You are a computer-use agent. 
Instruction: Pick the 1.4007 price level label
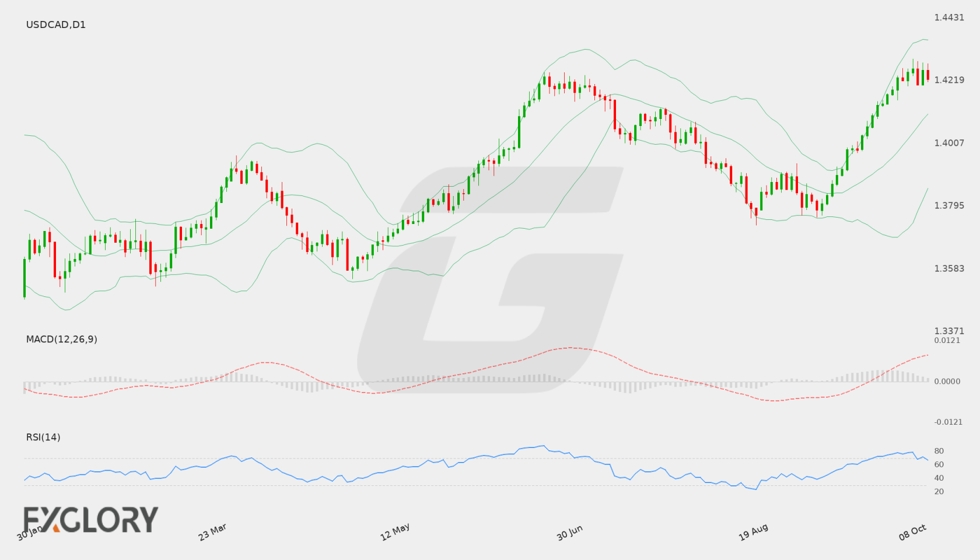[949, 143]
